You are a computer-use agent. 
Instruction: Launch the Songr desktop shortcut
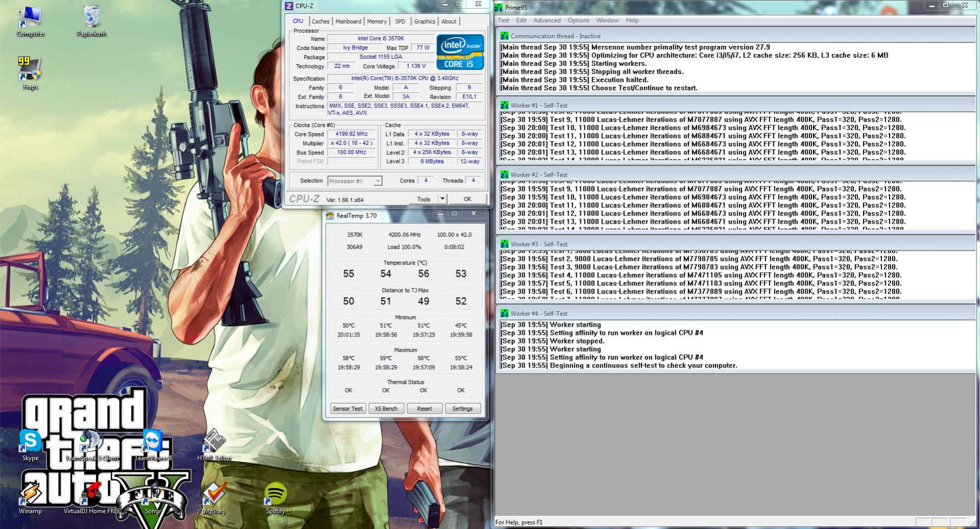(153, 498)
